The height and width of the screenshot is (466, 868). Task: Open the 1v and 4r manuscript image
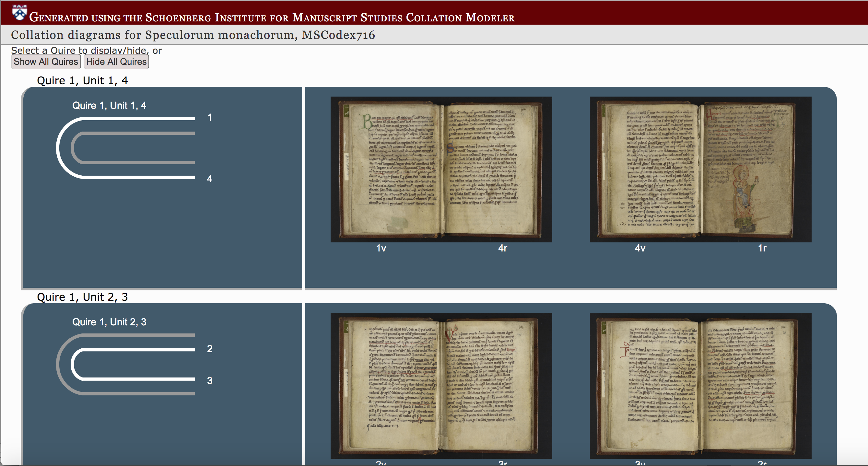pyautogui.click(x=441, y=169)
